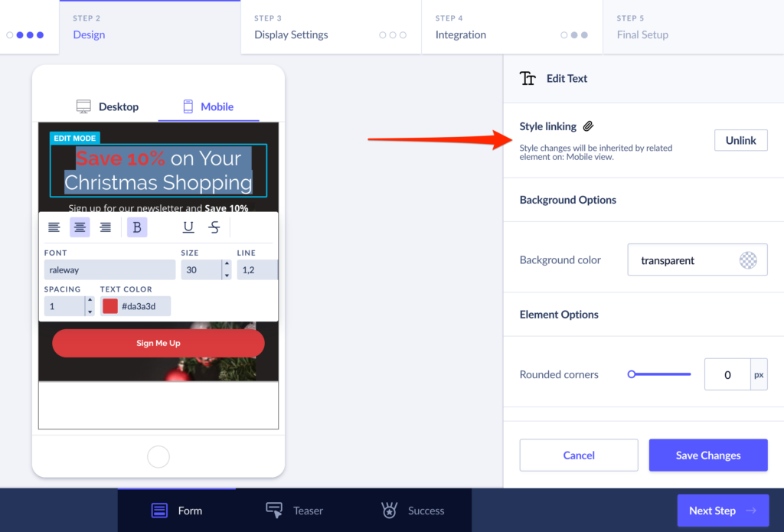The width and height of the screenshot is (784, 532).
Task: Select center text alignment icon
Action: coord(80,227)
